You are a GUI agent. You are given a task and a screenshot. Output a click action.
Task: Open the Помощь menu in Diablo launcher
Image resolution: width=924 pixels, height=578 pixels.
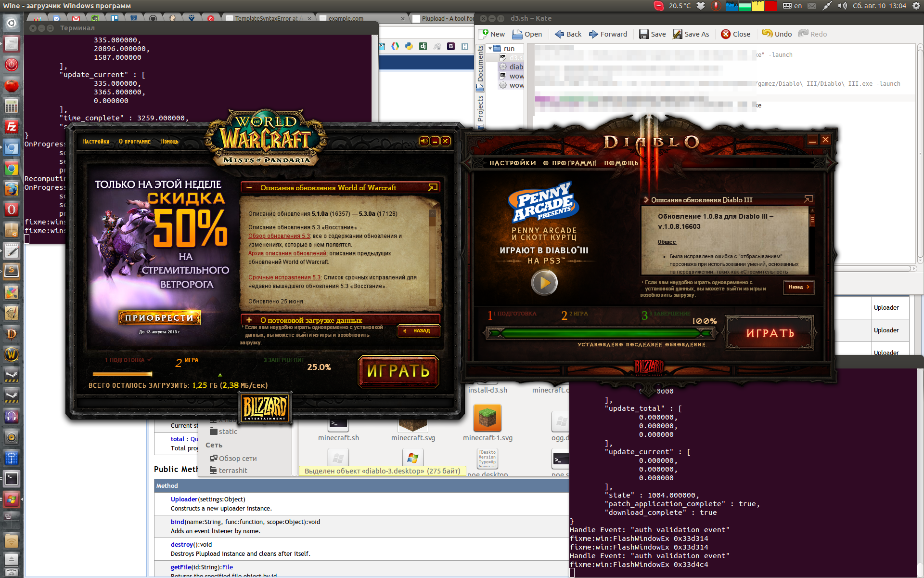pos(621,163)
